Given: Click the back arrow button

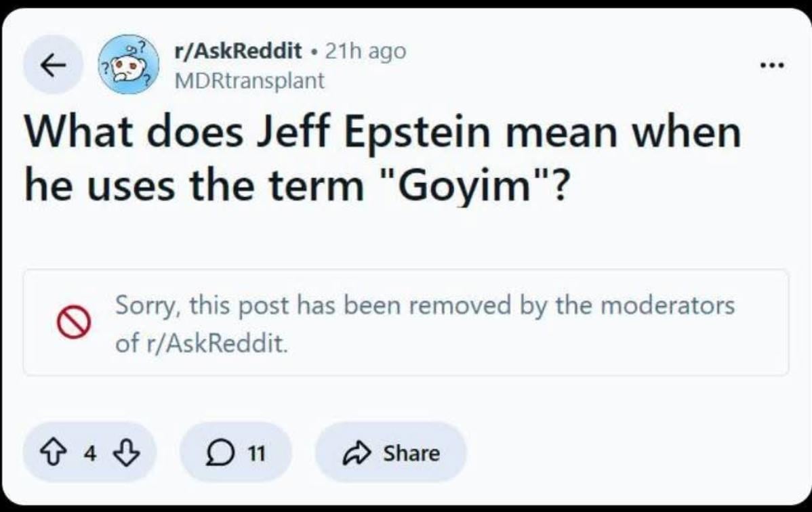Looking at the screenshot, I should click(x=54, y=65).
